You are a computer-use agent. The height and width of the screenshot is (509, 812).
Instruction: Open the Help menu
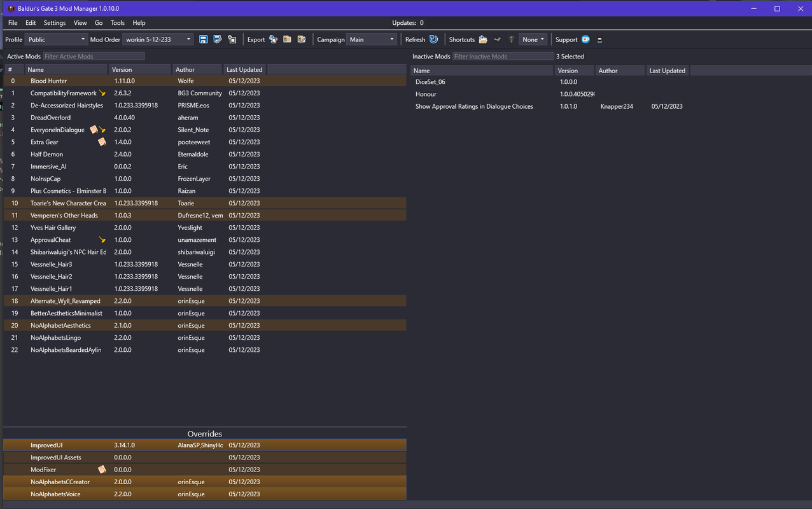(139, 23)
